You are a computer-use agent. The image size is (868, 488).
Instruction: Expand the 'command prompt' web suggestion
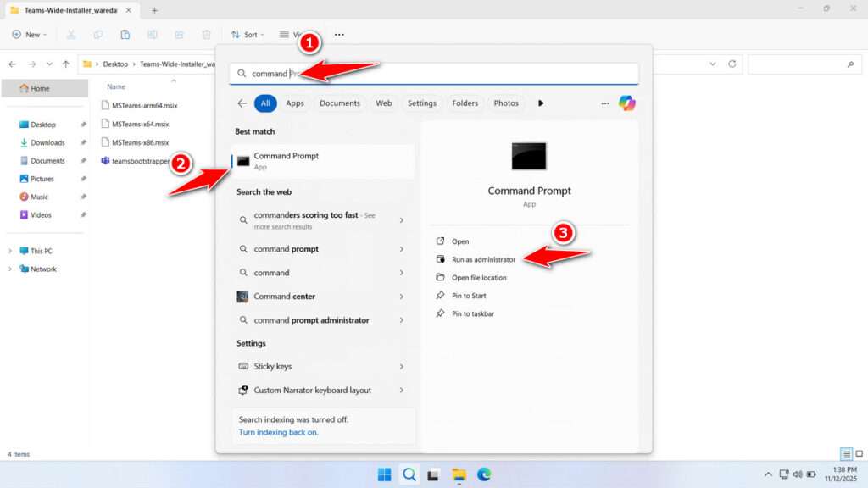pos(403,249)
